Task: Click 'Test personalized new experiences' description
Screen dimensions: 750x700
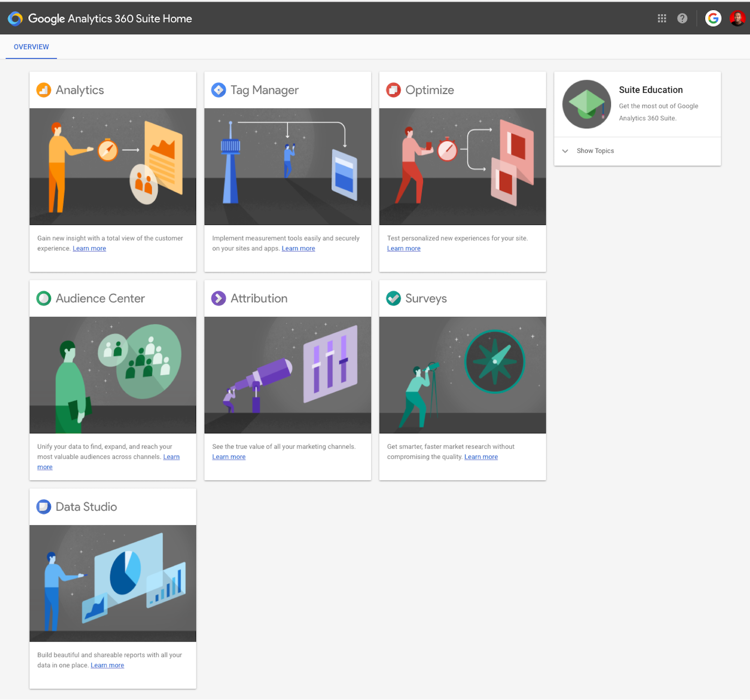Action: click(x=457, y=238)
